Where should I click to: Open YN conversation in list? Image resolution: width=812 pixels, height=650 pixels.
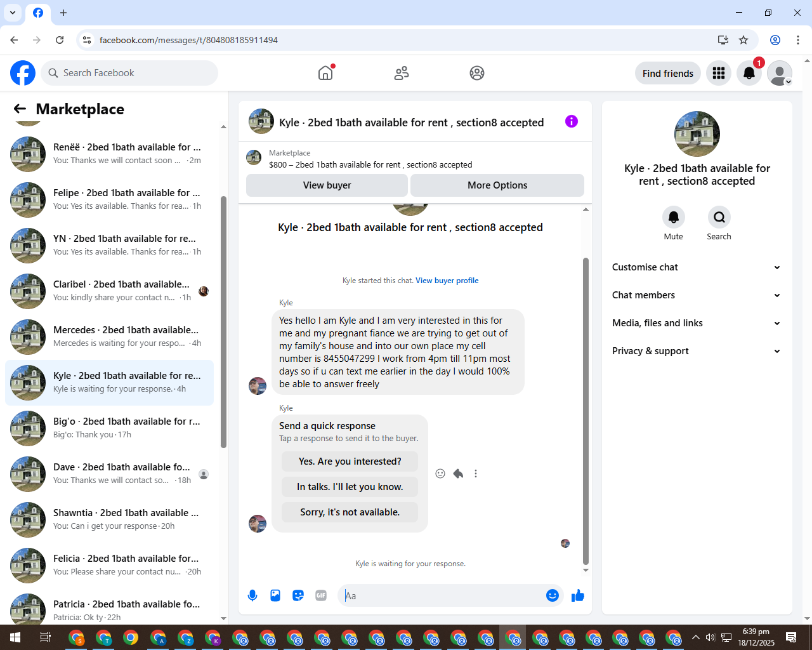point(109,245)
